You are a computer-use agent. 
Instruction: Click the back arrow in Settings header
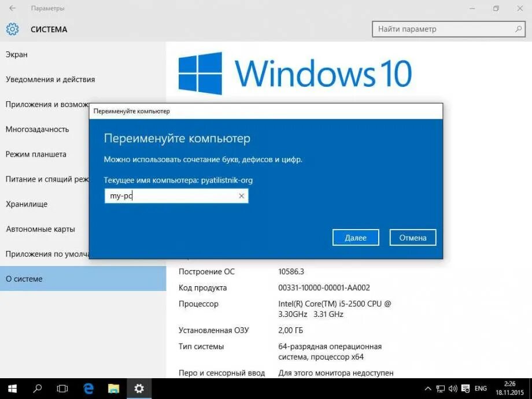(x=13, y=8)
